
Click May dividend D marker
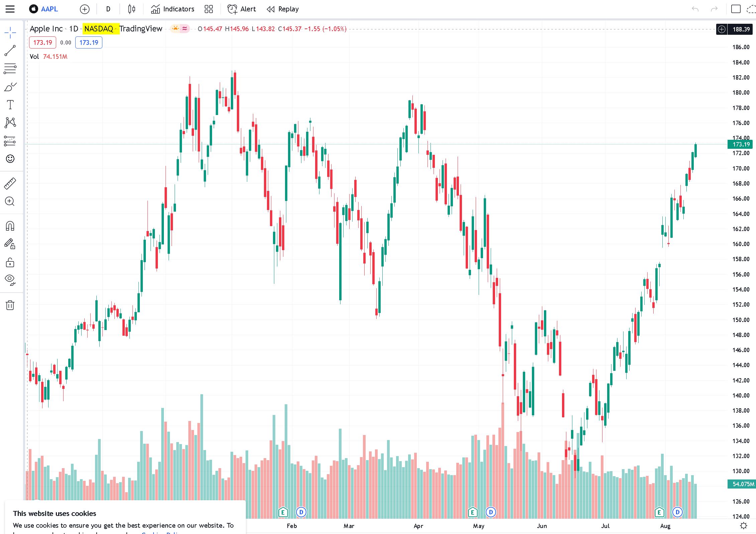[x=491, y=512]
